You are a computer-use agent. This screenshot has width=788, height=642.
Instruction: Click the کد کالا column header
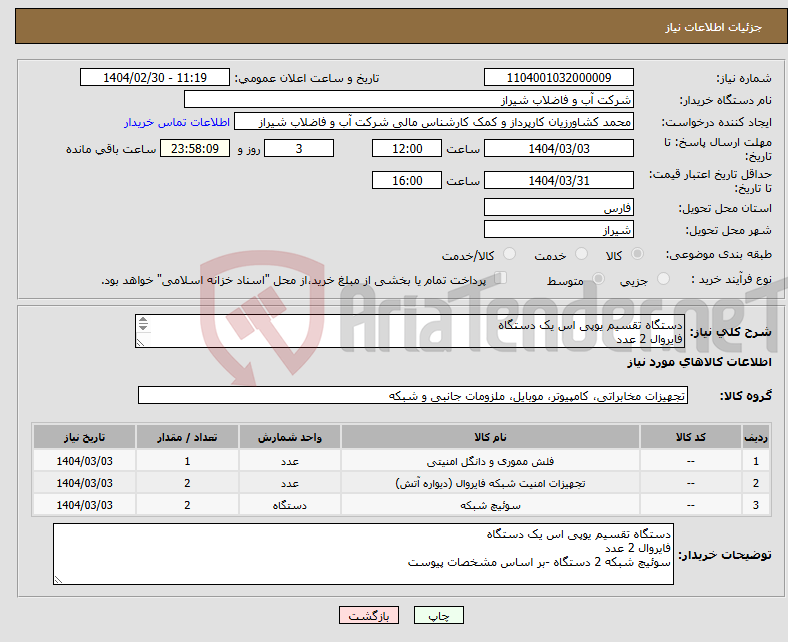click(691, 437)
